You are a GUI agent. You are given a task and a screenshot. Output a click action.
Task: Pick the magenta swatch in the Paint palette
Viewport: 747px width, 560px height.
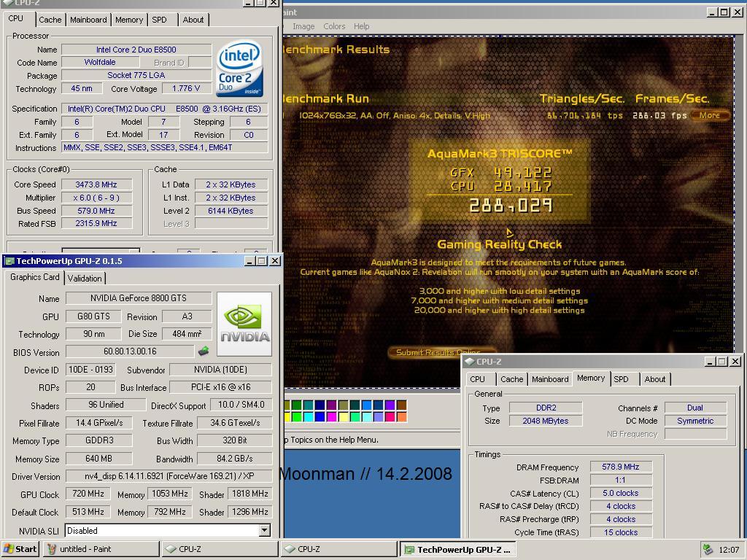tap(332, 416)
